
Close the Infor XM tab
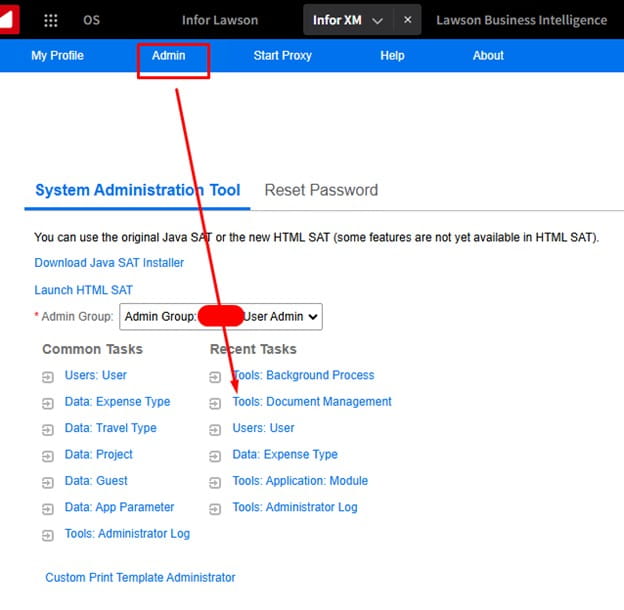click(x=407, y=20)
